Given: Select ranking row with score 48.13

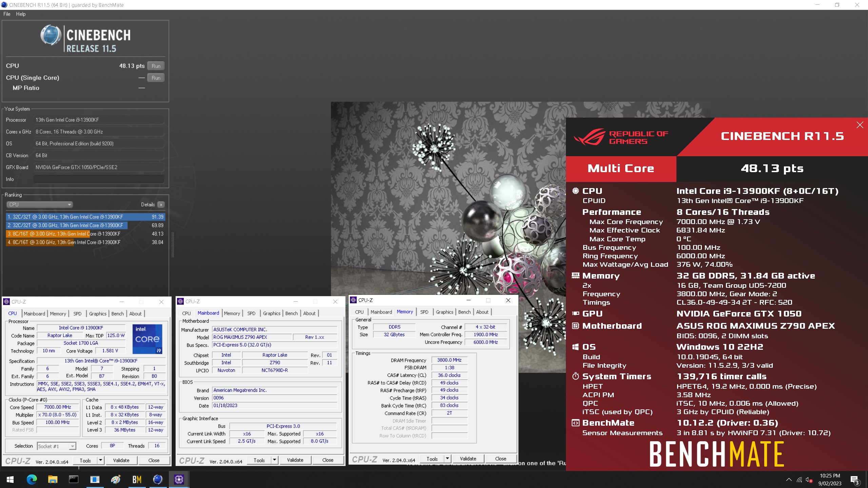Looking at the screenshot, I should 85,233.
